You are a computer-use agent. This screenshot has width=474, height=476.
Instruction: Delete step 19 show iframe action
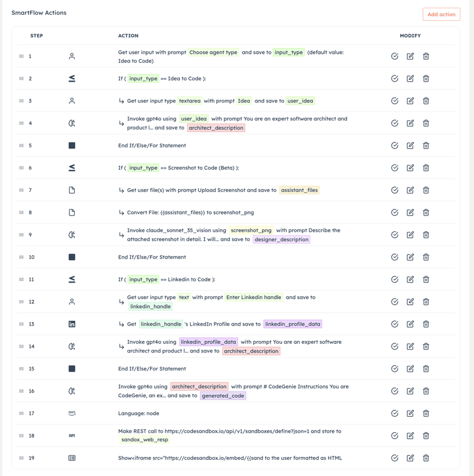[x=426, y=458]
